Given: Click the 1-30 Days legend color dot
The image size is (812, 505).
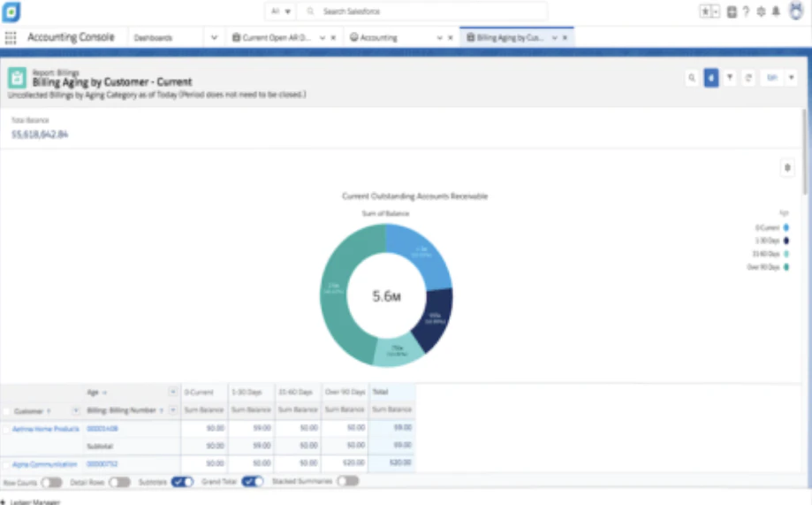Looking at the screenshot, I should [x=786, y=241].
